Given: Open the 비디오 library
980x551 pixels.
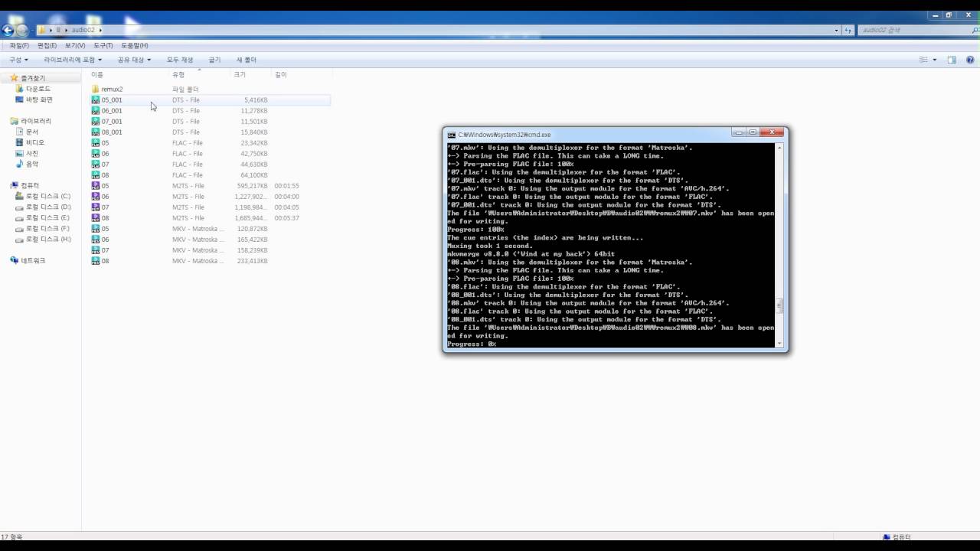Looking at the screenshot, I should [x=30, y=142].
